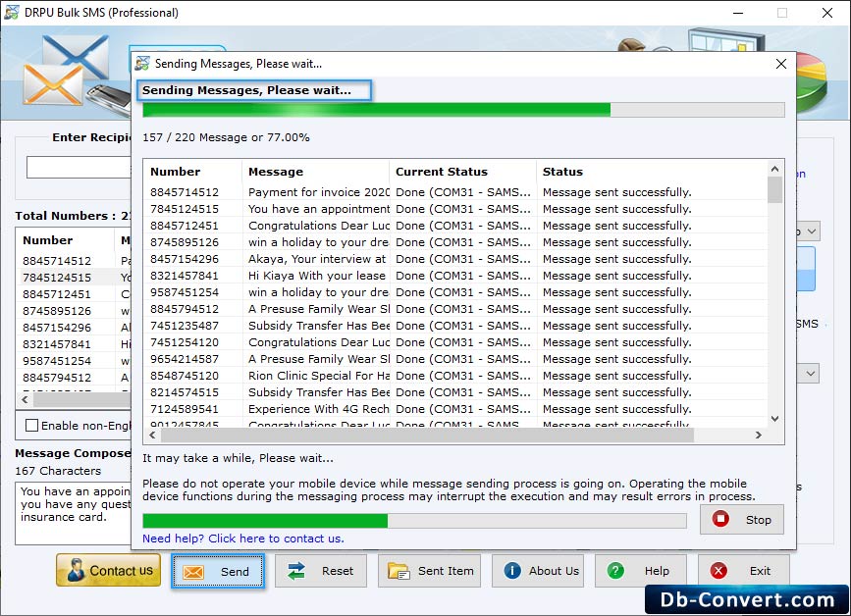The width and height of the screenshot is (851, 616).
Task: Click the Current Status column header
Action: [x=462, y=172]
